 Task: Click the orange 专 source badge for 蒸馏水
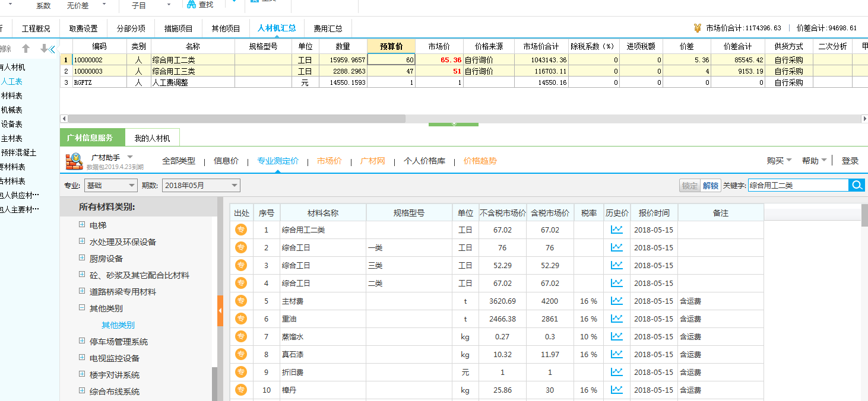(241, 336)
